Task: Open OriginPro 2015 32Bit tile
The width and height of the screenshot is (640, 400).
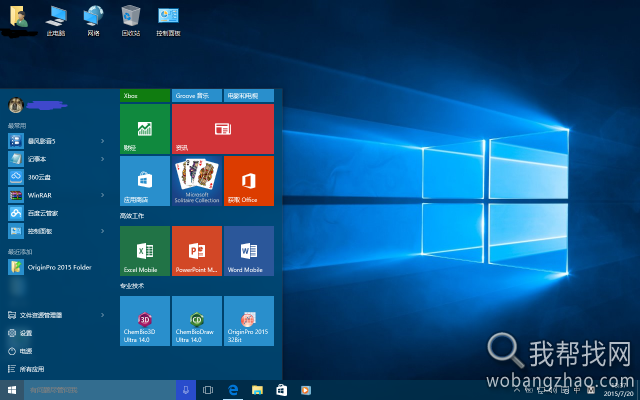Action: click(x=249, y=321)
